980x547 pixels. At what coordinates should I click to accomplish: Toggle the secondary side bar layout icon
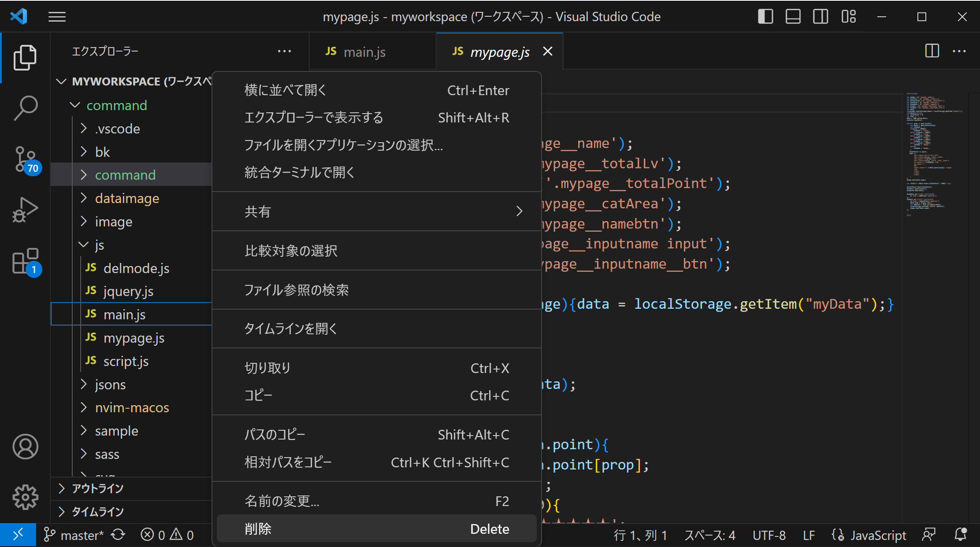coord(820,17)
